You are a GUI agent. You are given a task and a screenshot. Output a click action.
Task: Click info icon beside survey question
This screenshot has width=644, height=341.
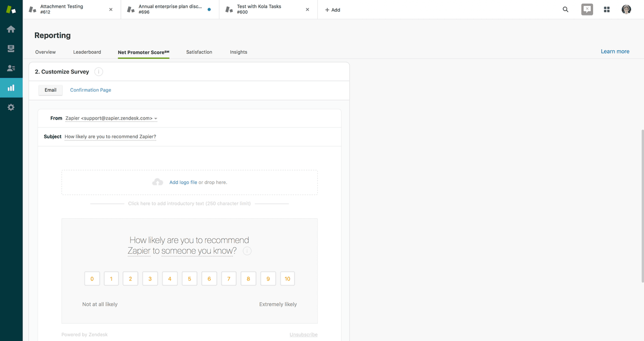point(247,251)
